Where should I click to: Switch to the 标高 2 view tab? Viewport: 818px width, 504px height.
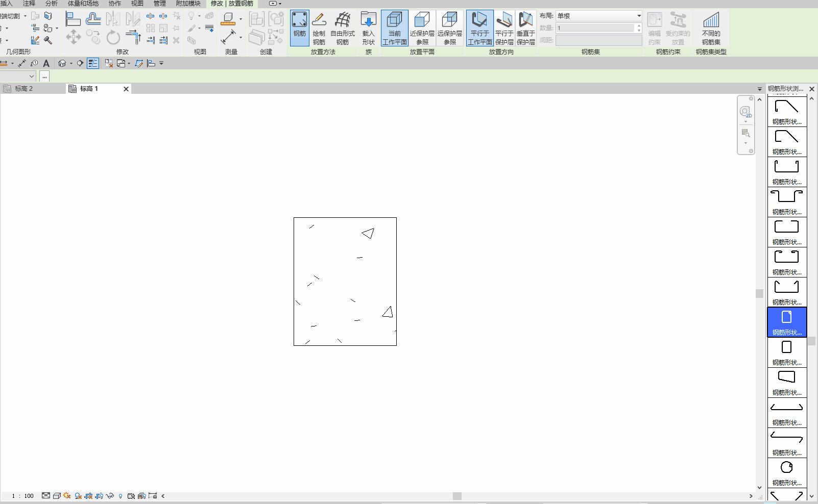[x=23, y=89]
